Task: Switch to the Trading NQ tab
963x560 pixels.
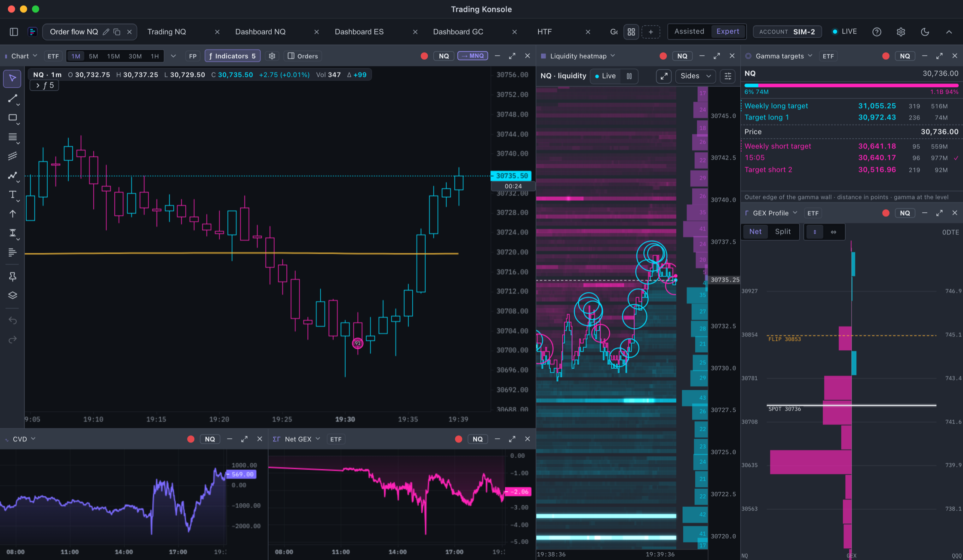Action: click(x=167, y=32)
